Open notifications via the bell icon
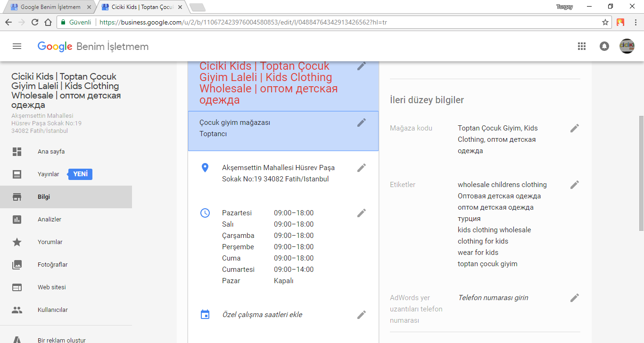 coord(604,46)
